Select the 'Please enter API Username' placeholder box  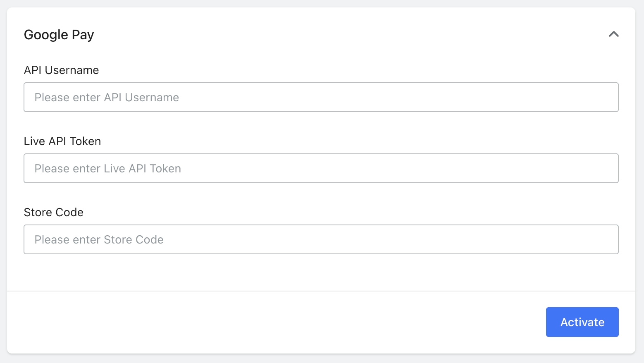click(x=321, y=97)
